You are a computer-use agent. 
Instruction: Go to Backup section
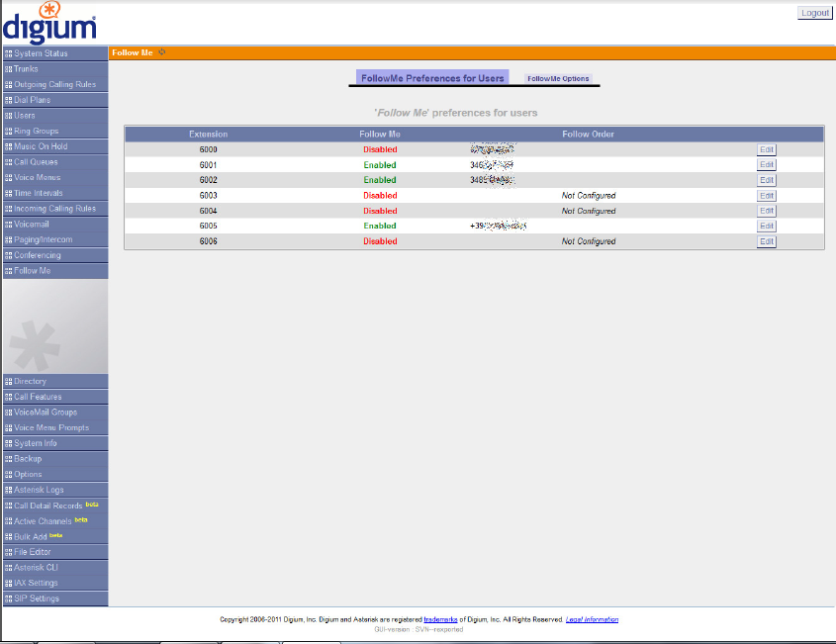click(55, 458)
